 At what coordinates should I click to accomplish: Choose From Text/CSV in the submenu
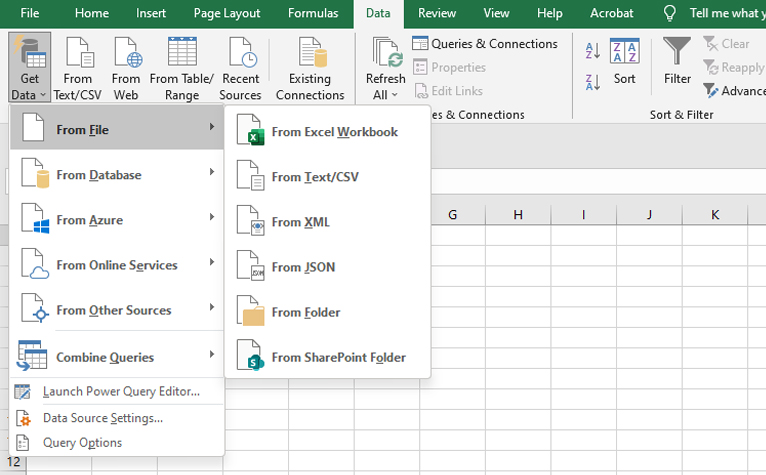327,176
